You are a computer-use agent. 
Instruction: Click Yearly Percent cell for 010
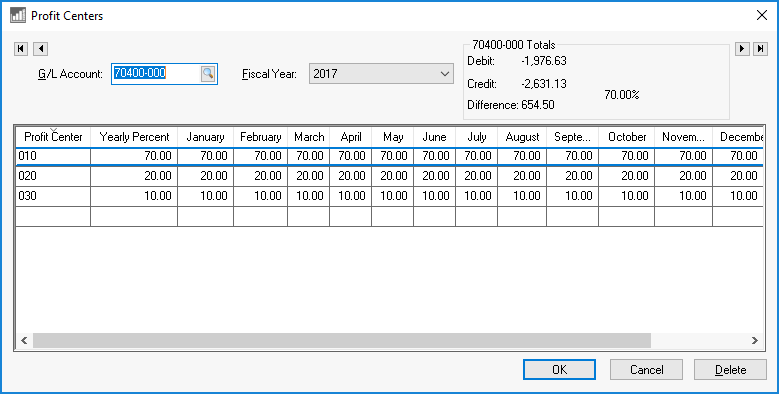click(x=134, y=156)
